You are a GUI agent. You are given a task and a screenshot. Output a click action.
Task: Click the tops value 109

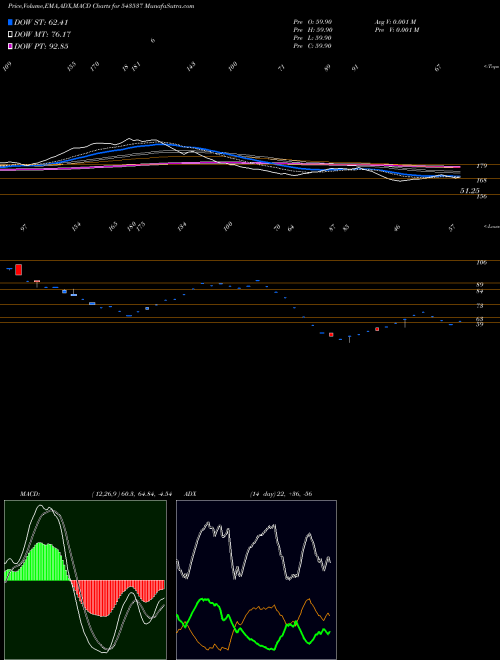(7, 67)
